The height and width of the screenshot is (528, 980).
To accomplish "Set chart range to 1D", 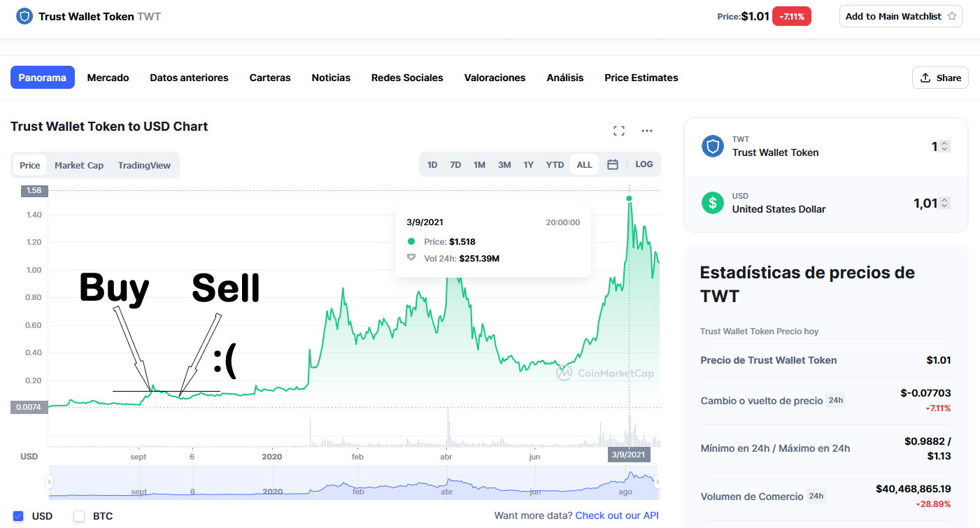I will (432, 164).
